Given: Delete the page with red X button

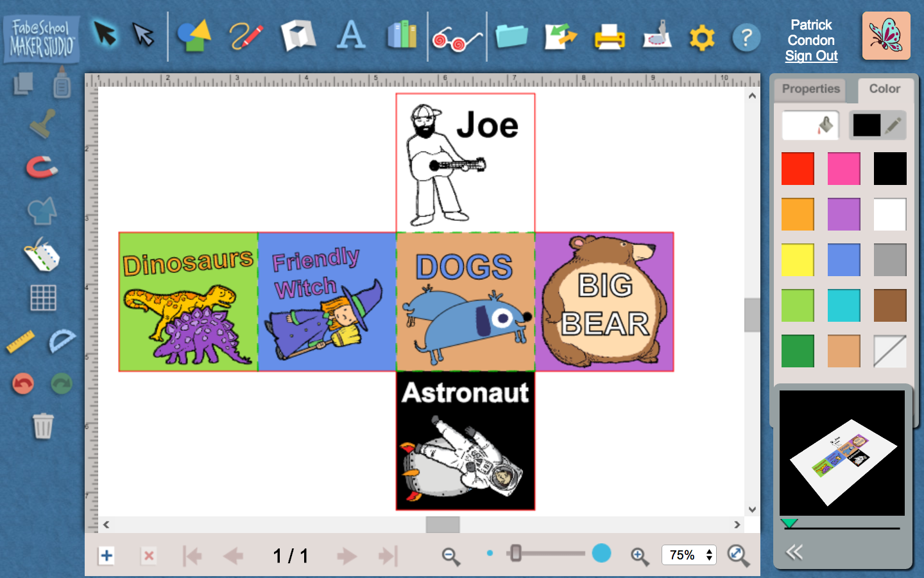Looking at the screenshot, I should click(x=148, y=556).
